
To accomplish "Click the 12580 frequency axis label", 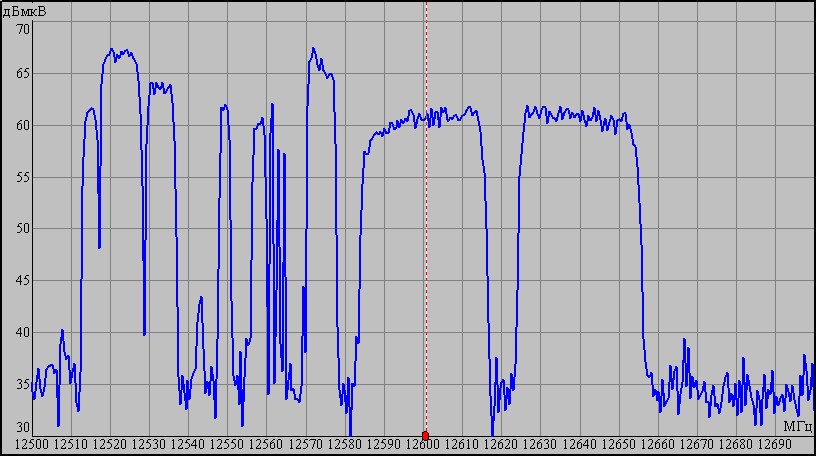I will point(345,445).
